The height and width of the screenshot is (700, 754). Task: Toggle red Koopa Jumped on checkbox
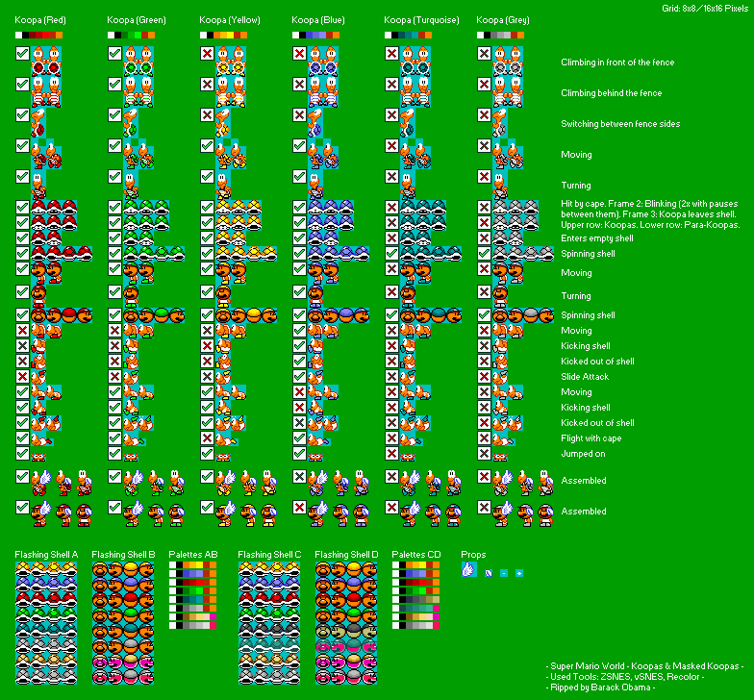[x=22, y=454]
